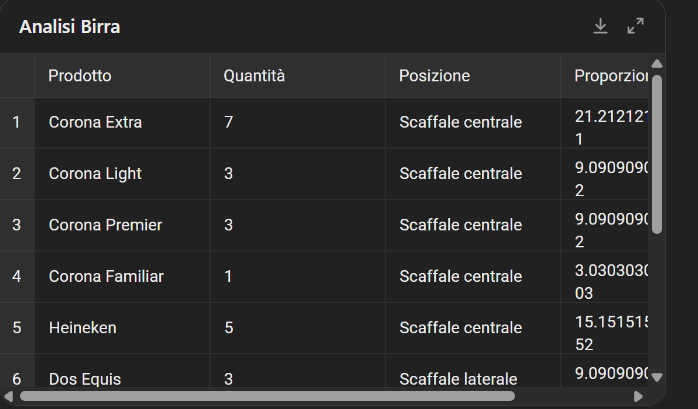Image resolution: width=698 pixels, height=409 pixels.
Task: Download the Analisi Birra table
Action: pos(600,27)
